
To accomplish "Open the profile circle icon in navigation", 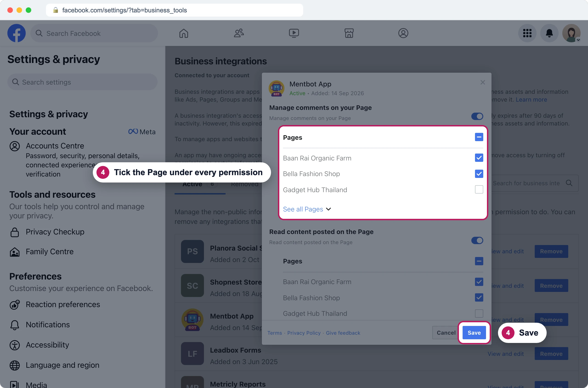I will (403, 33).
